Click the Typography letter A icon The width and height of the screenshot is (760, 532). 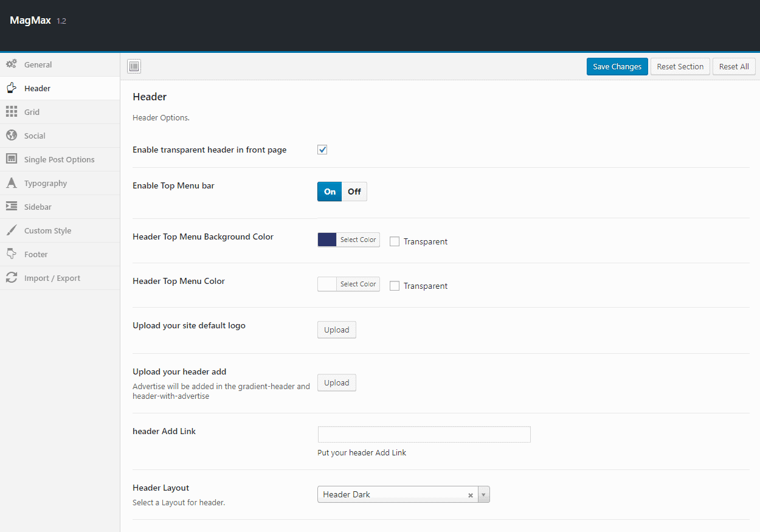[x=12, y=183]
